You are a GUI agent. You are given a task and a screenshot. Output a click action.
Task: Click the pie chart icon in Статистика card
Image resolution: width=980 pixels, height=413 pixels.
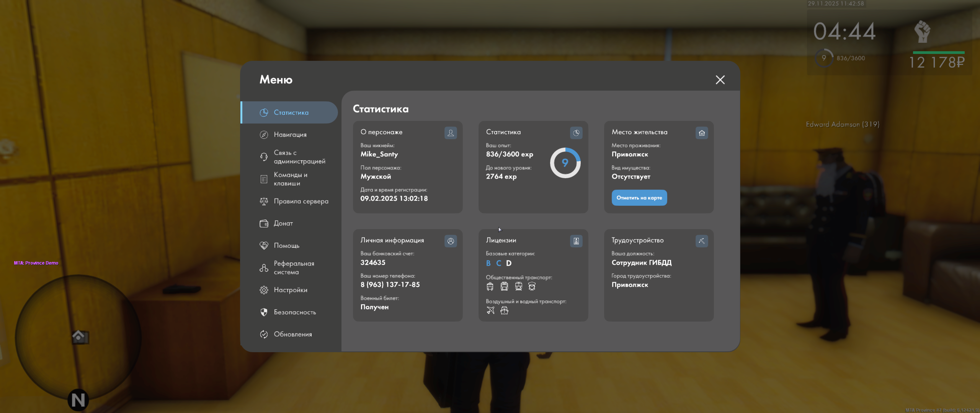pyautogui.click(x=576, y=133)
